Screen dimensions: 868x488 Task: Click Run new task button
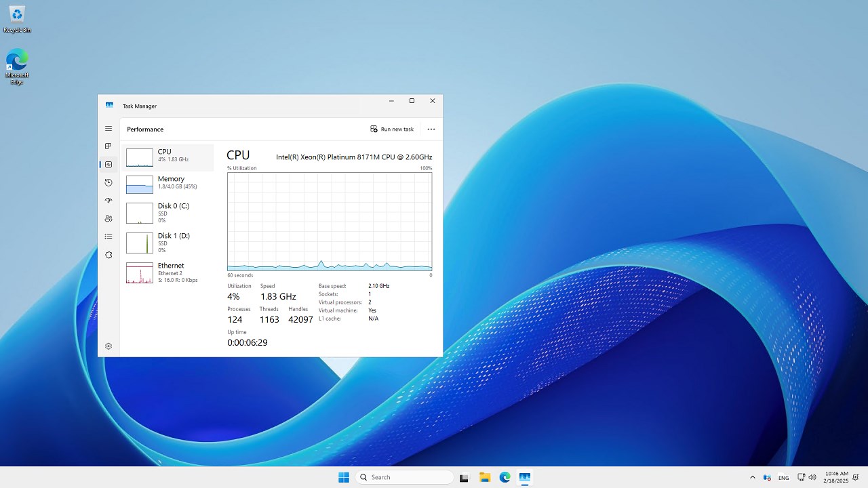[x=392, y=129]
